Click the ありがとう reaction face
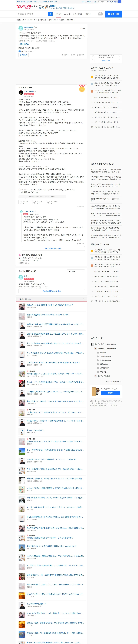 [x=49, y=202]
